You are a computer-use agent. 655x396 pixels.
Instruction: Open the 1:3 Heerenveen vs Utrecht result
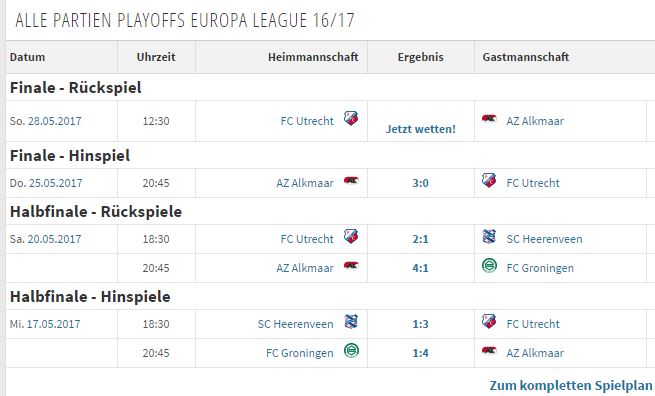(420, 324)
